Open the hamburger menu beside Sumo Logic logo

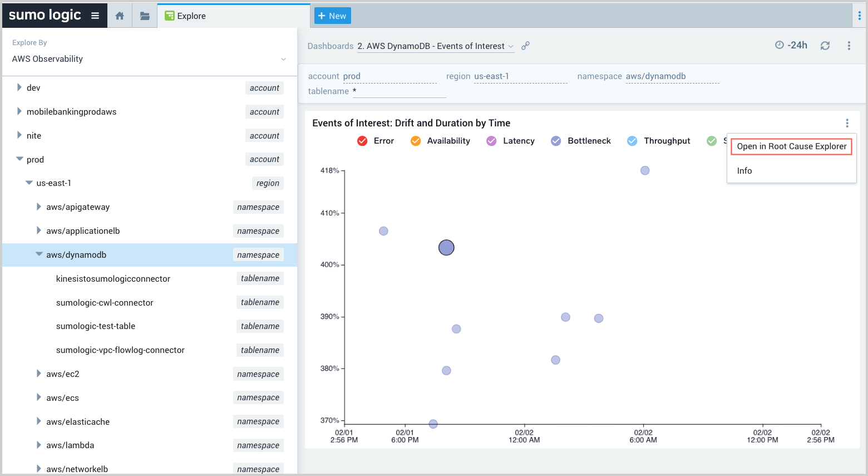tap(95, 16)
